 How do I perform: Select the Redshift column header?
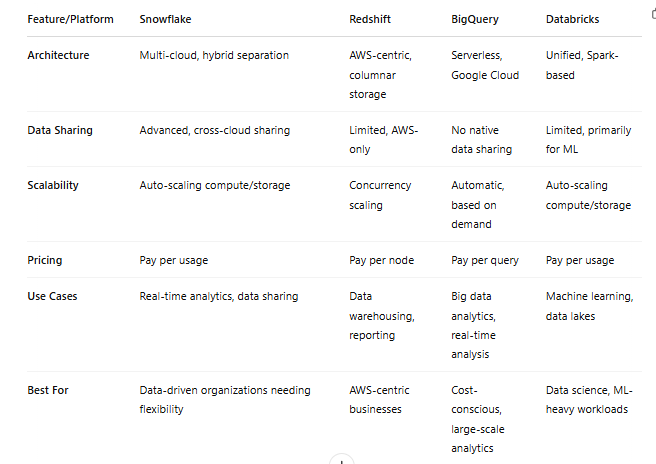tap(370, 19)
